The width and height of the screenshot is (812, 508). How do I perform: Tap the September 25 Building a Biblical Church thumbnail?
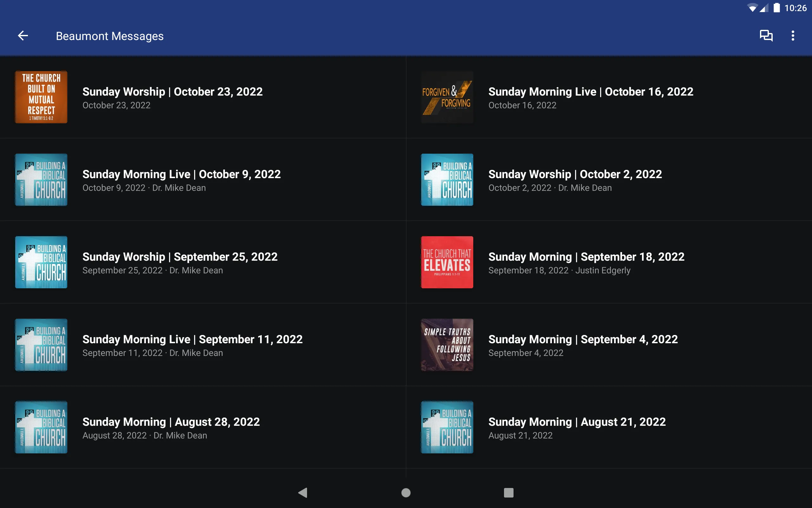41,262
